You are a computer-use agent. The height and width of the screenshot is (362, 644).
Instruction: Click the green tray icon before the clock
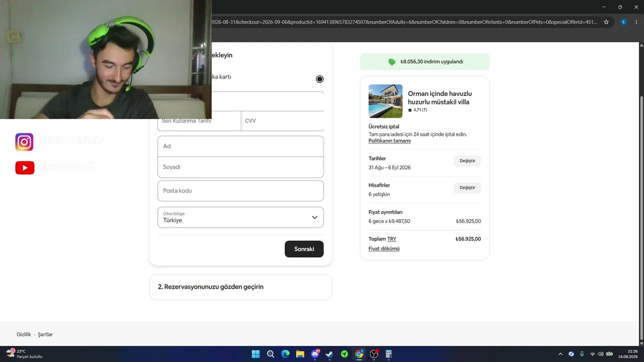609,354
